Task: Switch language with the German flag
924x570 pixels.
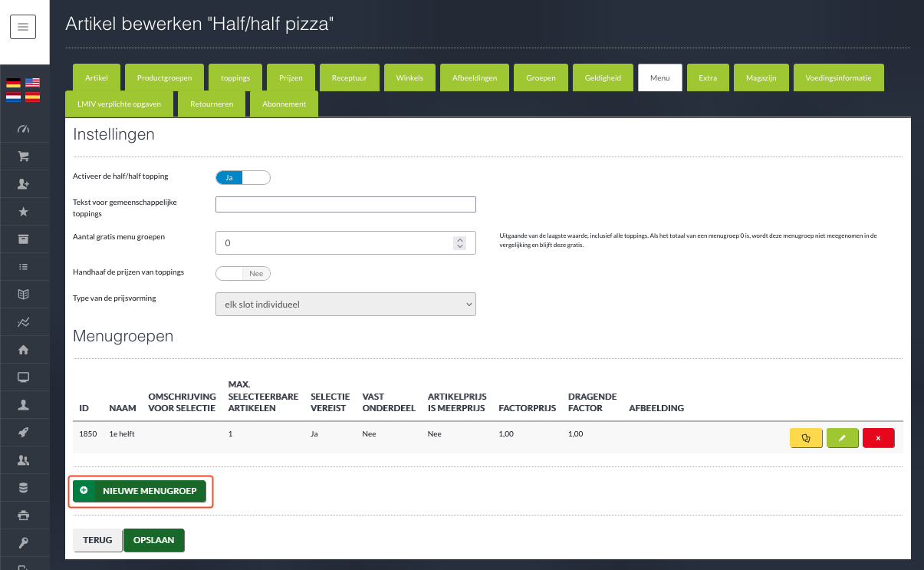Action: 13,83
